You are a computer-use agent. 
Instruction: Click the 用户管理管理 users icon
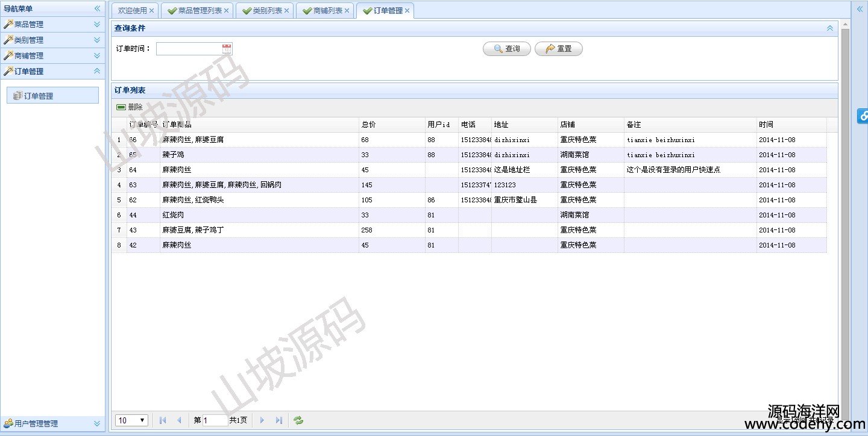click(8, 423)
